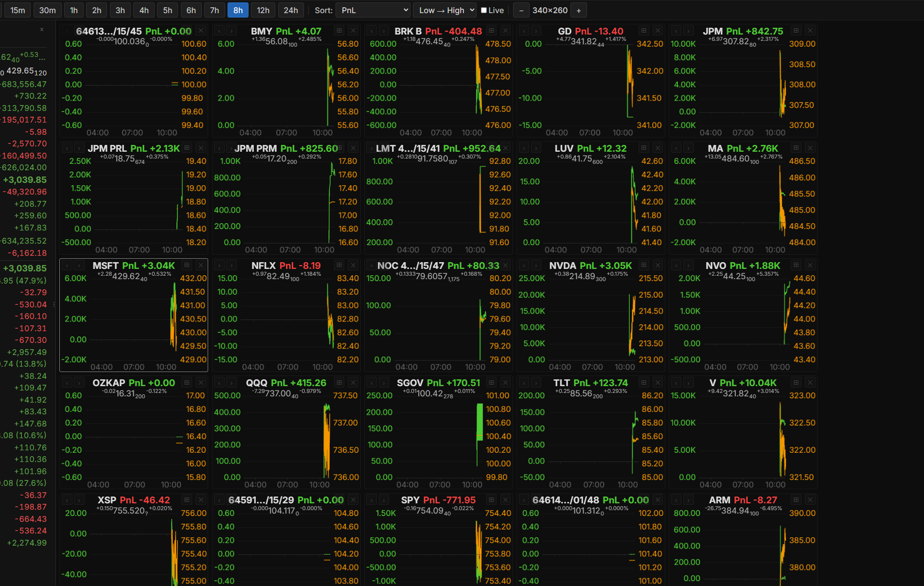Switch to 4h timeframe
Viewport: 924px width, 586px height.
tap(144, 10)
